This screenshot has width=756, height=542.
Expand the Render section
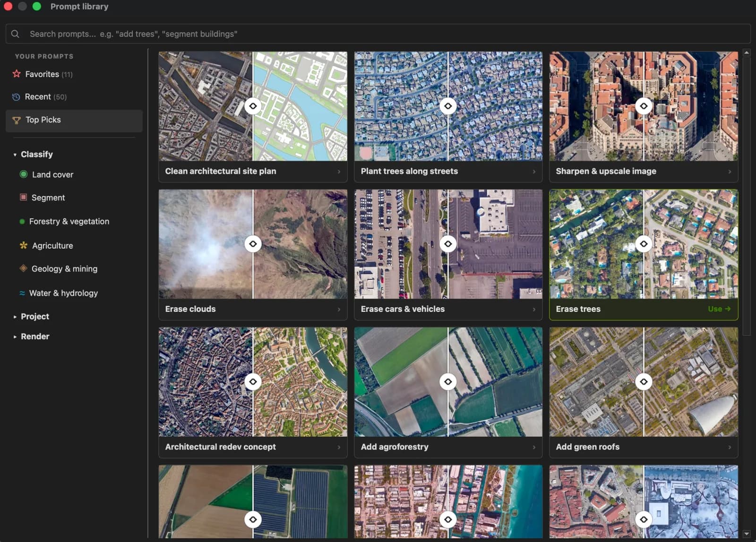(x=15, y=336)
